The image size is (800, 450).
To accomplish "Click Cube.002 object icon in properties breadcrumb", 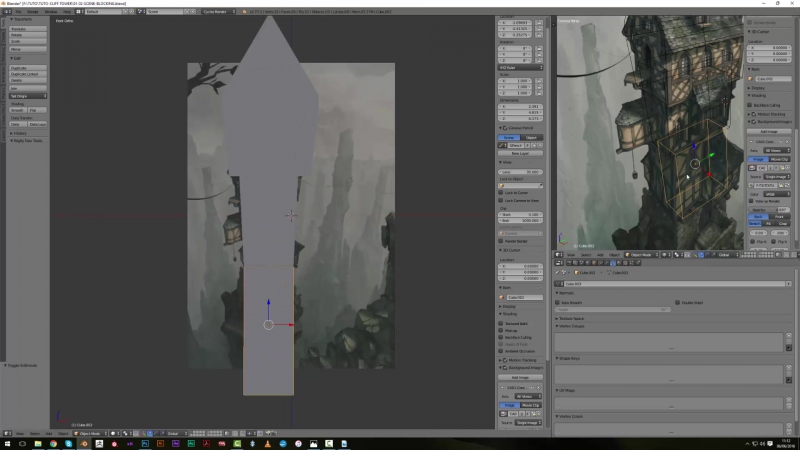I will (x=577, y=272).
